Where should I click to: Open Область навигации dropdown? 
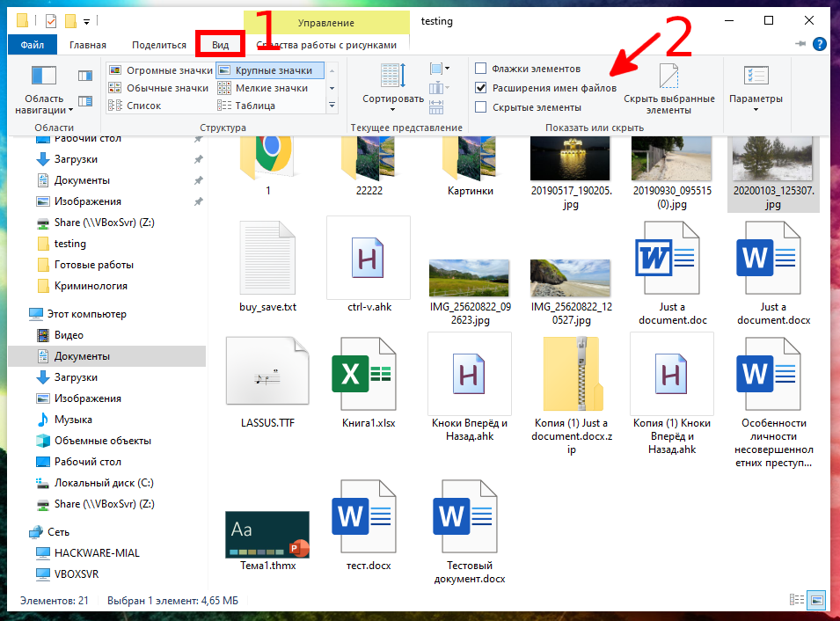[44, 90]
